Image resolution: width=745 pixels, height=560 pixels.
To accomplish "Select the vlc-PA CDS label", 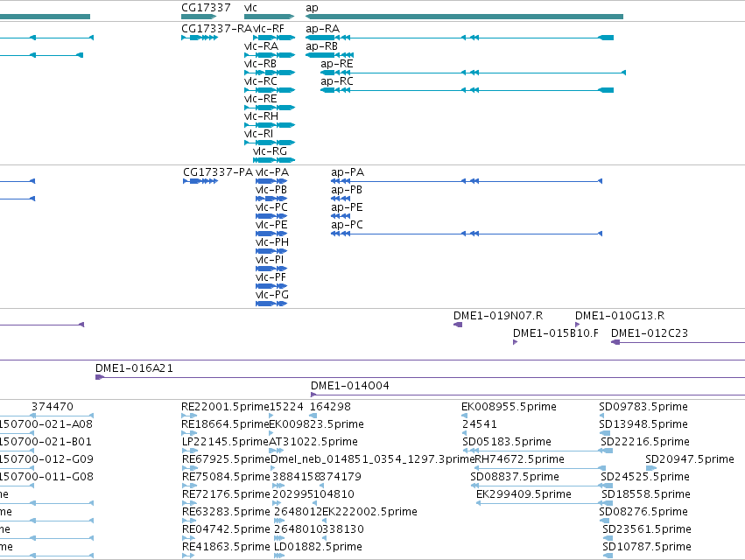I will click(272, 172).
